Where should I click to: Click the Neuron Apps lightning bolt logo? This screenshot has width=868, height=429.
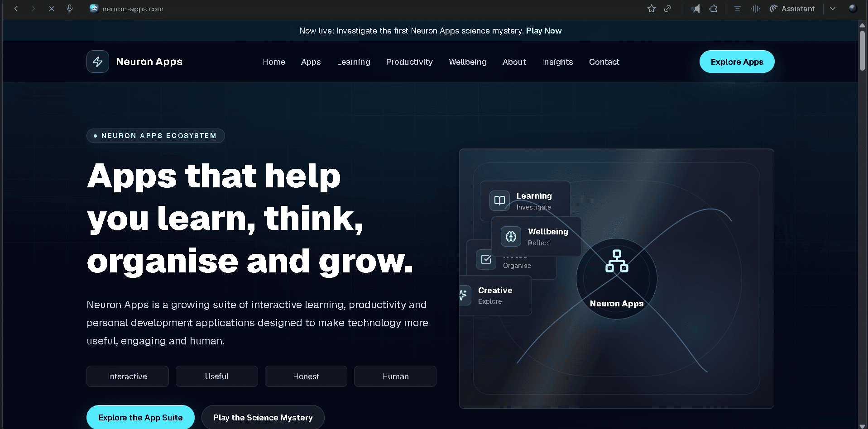(98, 62)
